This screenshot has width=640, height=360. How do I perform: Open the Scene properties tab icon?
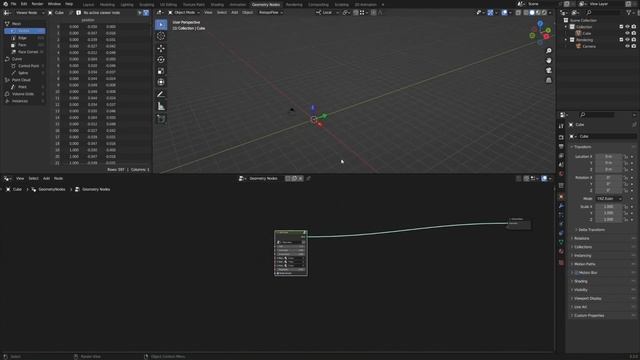coord(561,164)
